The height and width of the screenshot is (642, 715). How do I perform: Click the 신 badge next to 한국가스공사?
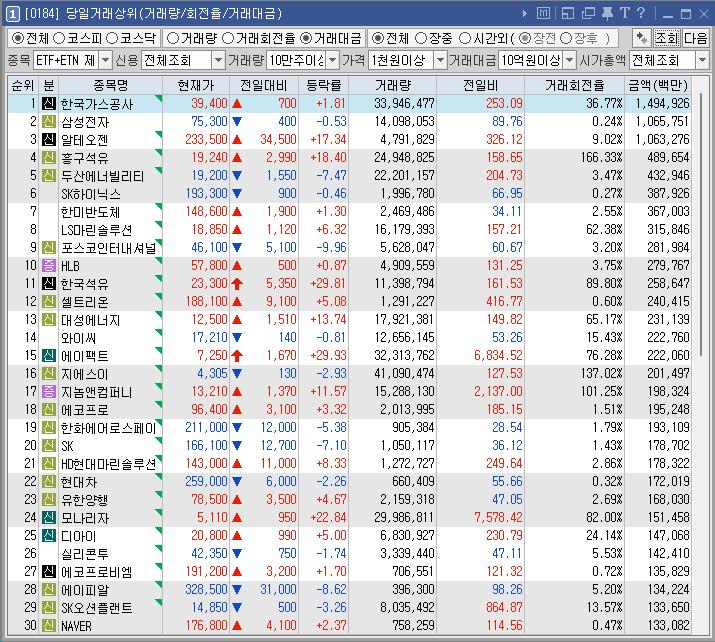(x=49, y=104)
